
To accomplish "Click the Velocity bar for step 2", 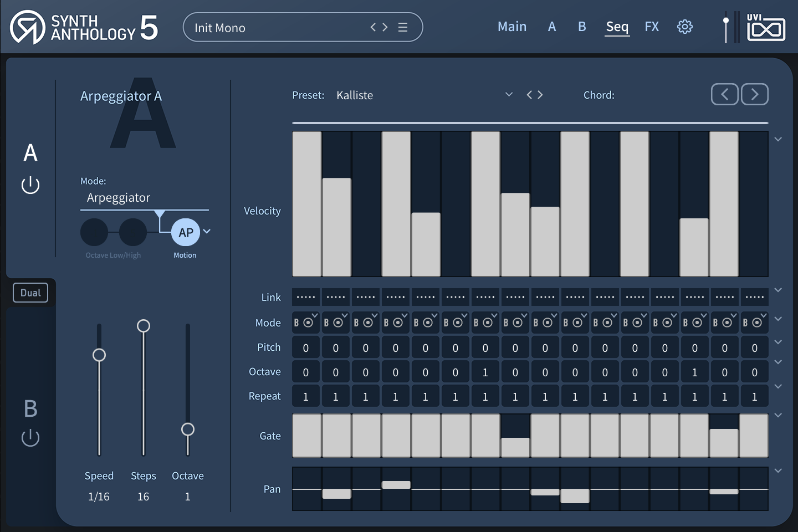I will (337, 227).
